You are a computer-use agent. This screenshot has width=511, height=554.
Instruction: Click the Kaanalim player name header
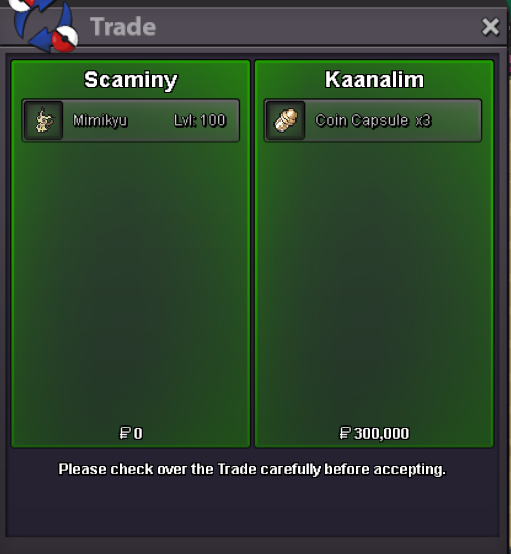(374, 79)
